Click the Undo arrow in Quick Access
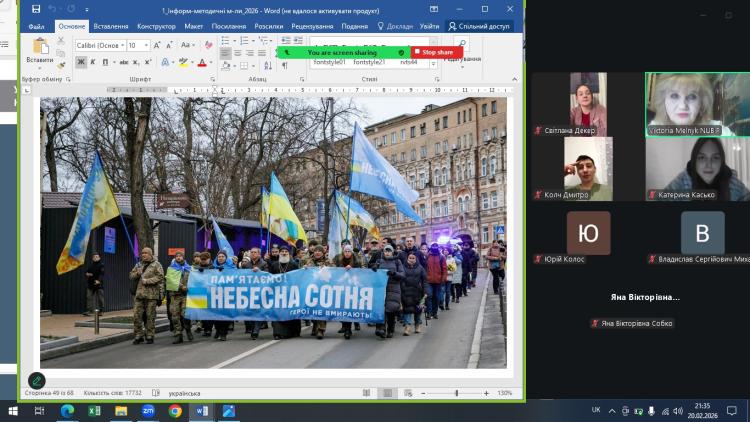The height and width of the screenshot is (422, 750). click(52, 9)
